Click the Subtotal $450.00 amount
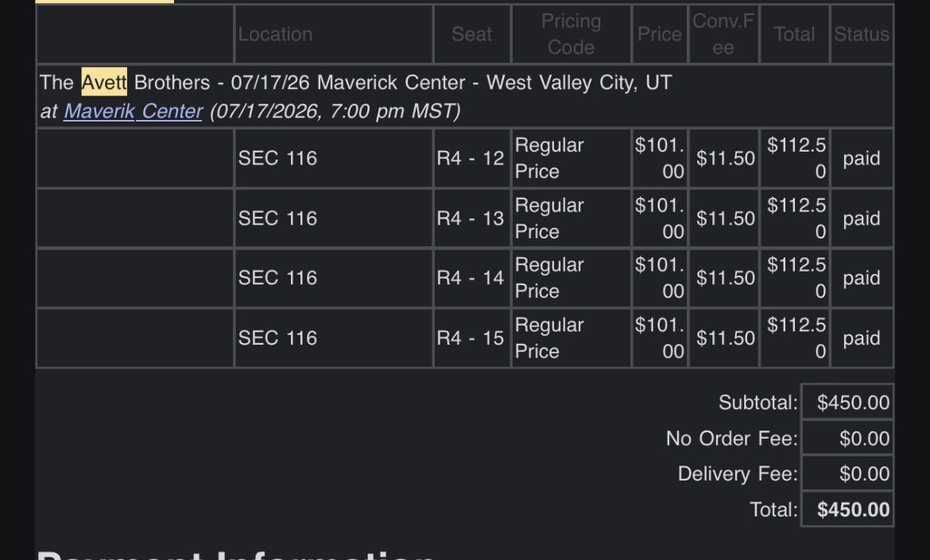This screenshot has width=930, height=560. pyautogui.click(x=853, y=403)
